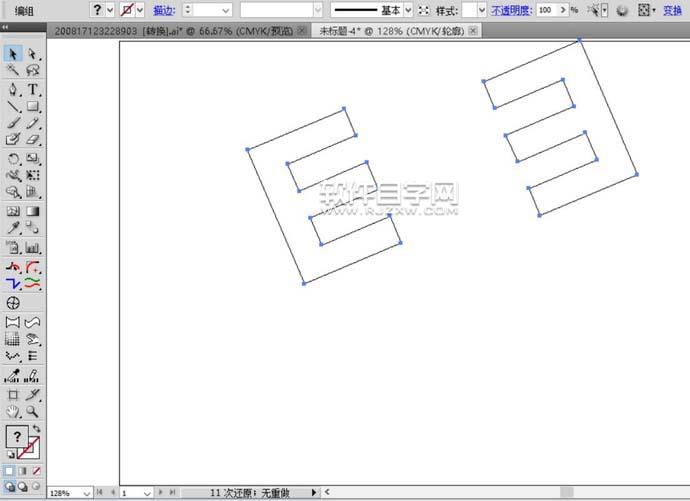The width and height of the screenshot is (690, 501).
Task: Swap fill and stroke arrows
Action: [x=37, y=428]
